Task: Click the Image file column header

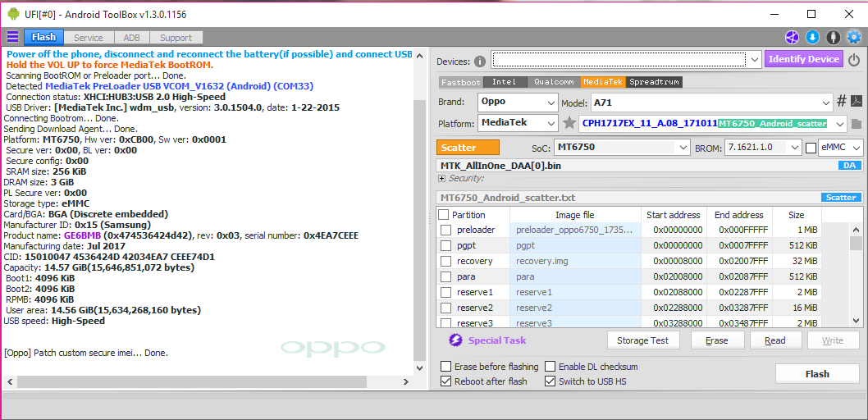Action: 575,215
